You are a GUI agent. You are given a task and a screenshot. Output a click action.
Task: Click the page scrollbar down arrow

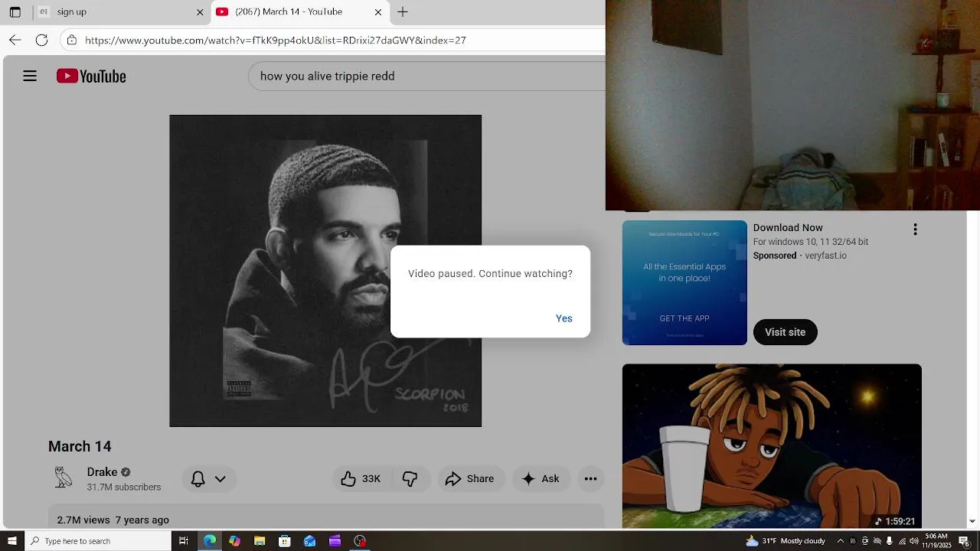point(972,522)
